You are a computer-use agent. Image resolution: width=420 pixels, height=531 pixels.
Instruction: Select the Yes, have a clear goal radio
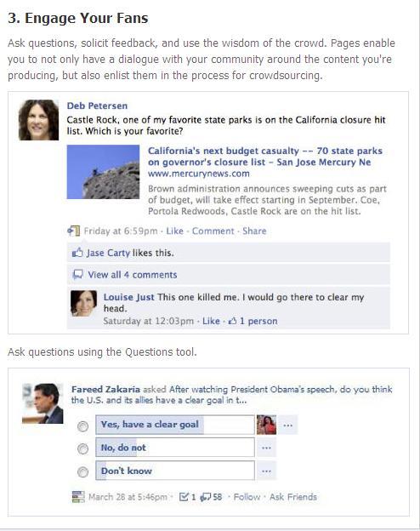pos(83,426)
